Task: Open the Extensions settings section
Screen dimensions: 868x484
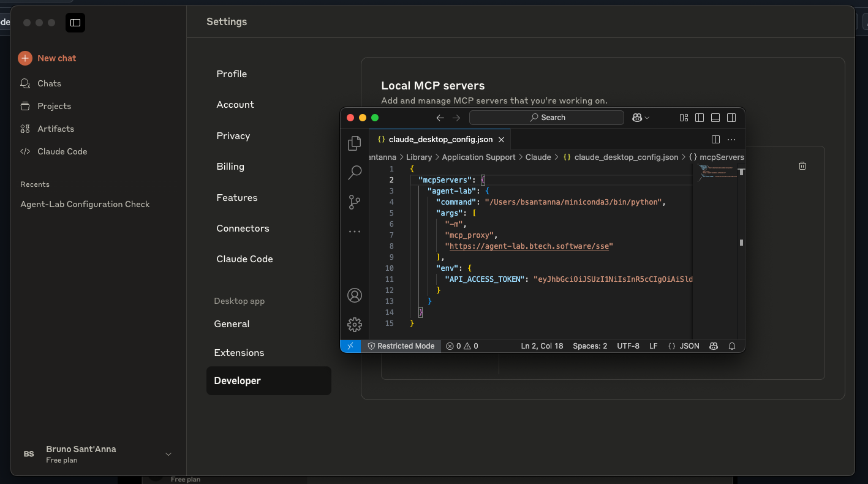Action: pyautogui.click(x=239, y=353)
